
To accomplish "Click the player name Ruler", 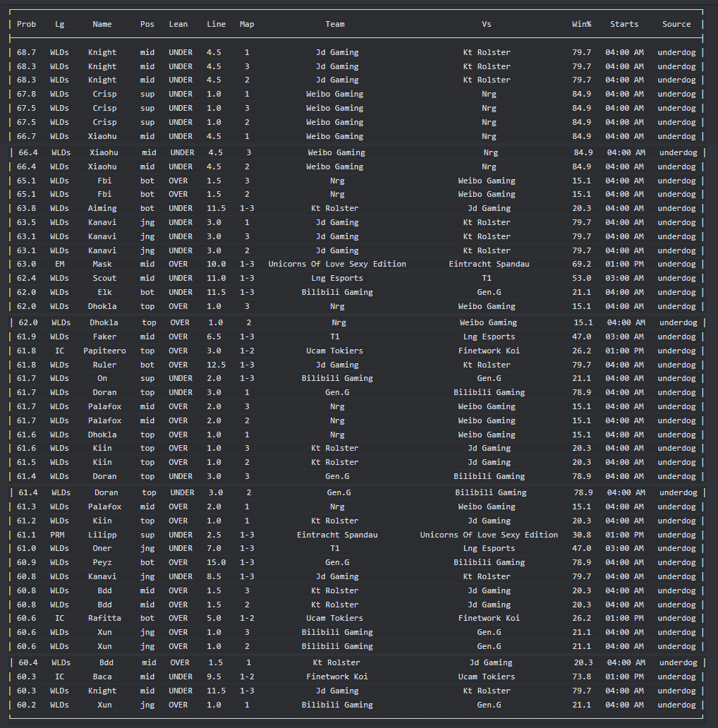I will tap(104, 365).
